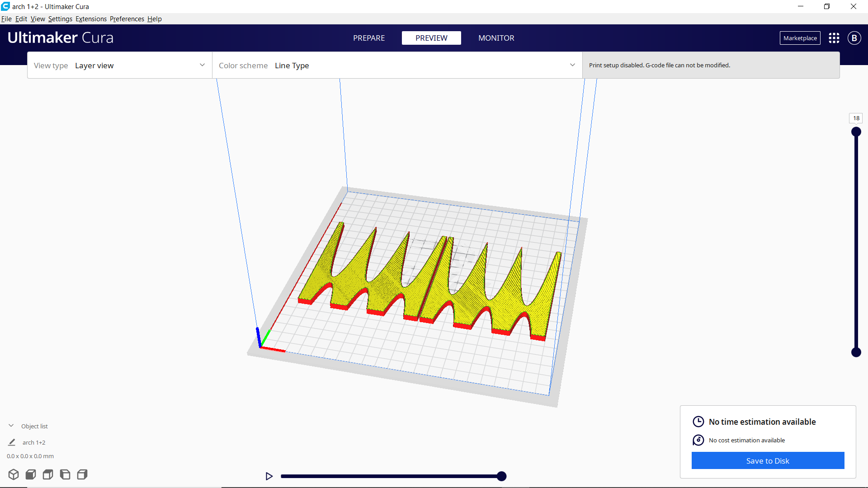The height and width of the screenshot is (488, 868).
Task: Open the application switcher grid icon
Action: 834,38
